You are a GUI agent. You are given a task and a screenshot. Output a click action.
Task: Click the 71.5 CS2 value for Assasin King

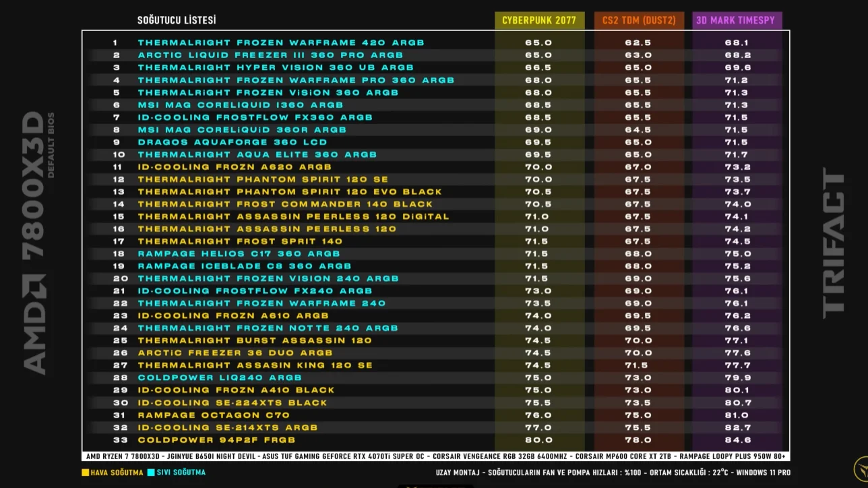638,365
